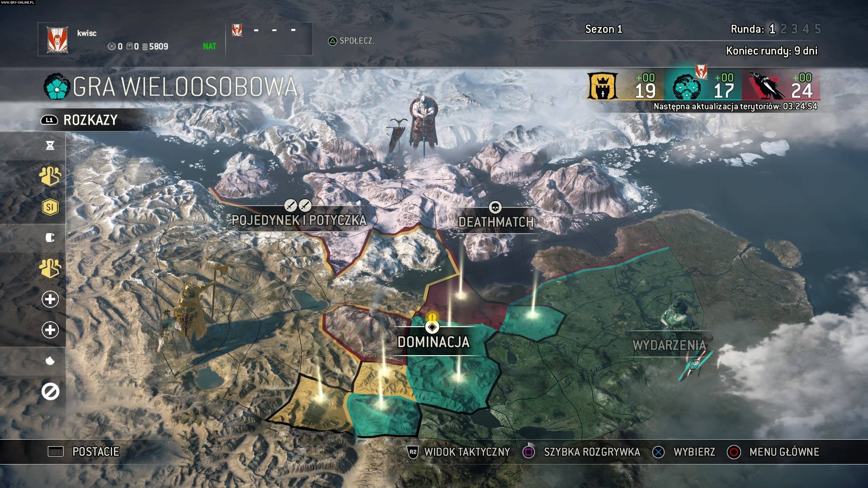The image size is (868, 488).
Task: Select the hourglass order icon in sidebar
Action: coord(50,145)
